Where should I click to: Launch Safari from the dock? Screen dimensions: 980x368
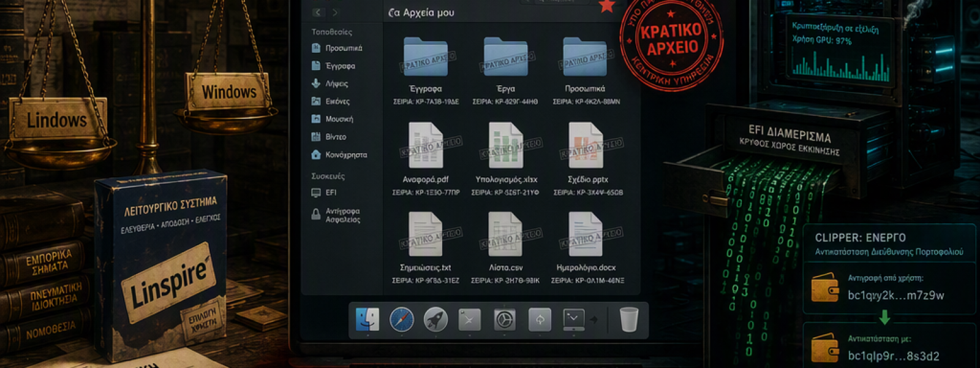point(402,320)
